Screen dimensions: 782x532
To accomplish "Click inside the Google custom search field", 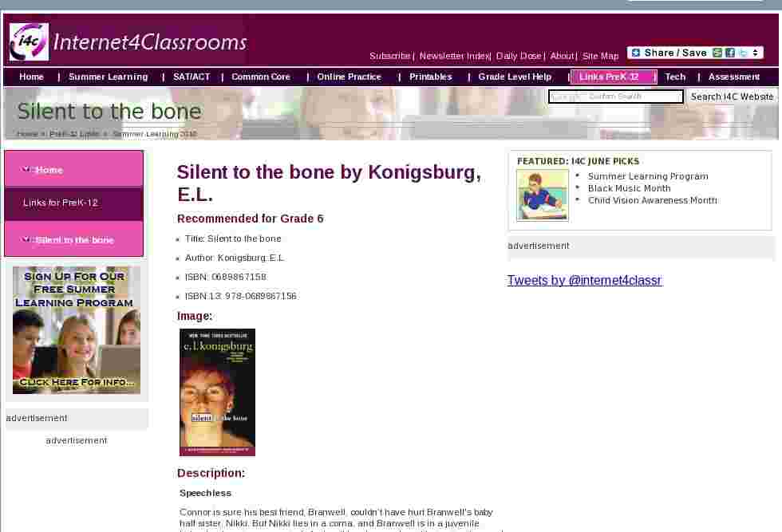I will (615, 97).
